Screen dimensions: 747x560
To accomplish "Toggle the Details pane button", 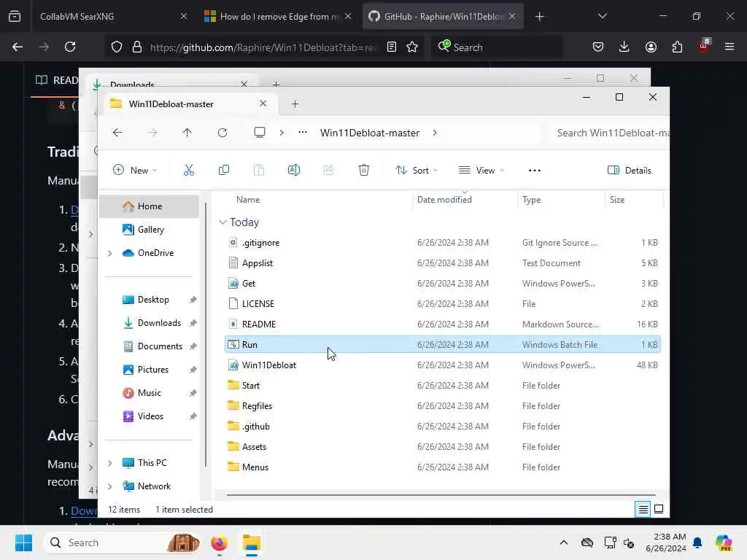I will pos(630,171).
